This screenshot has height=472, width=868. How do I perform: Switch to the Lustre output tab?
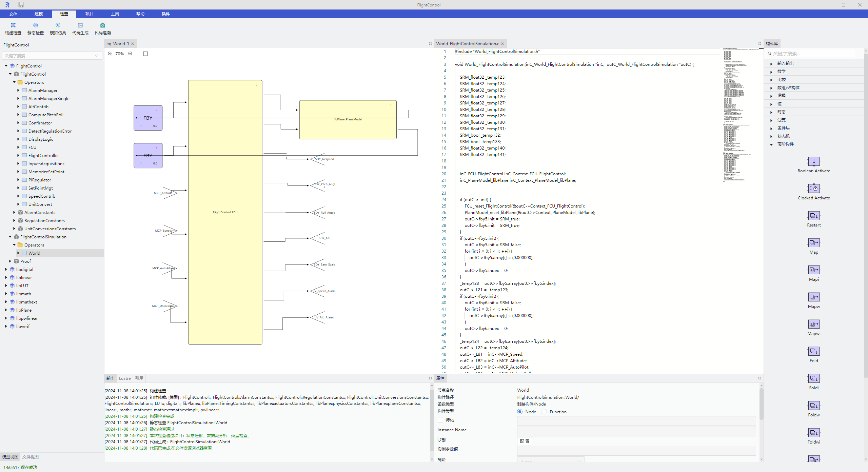[x=125, y=378]
